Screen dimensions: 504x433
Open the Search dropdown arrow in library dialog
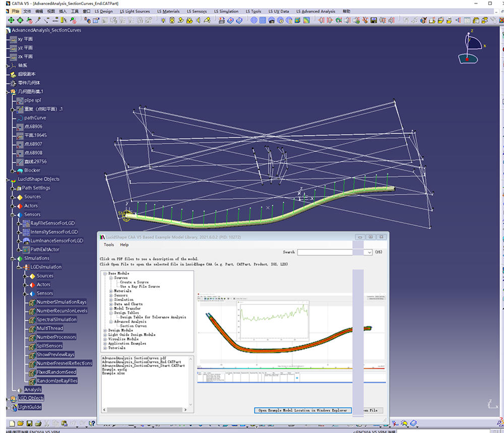(369, 253)
